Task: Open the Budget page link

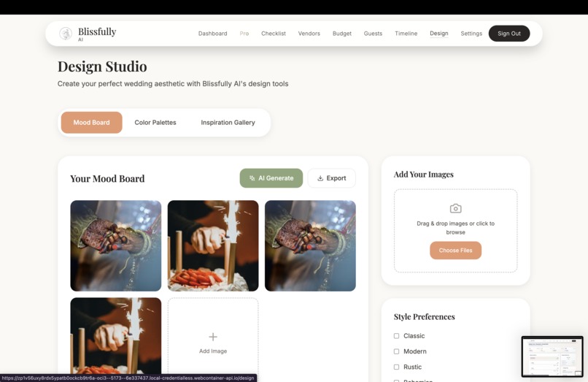Action: pyautogui.click(x=342, y=34)
